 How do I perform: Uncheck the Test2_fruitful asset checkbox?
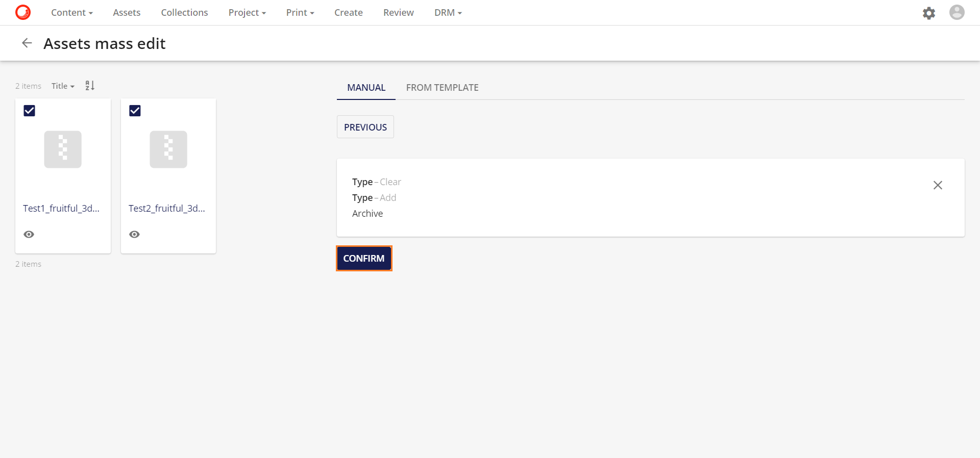coord(135,111)
